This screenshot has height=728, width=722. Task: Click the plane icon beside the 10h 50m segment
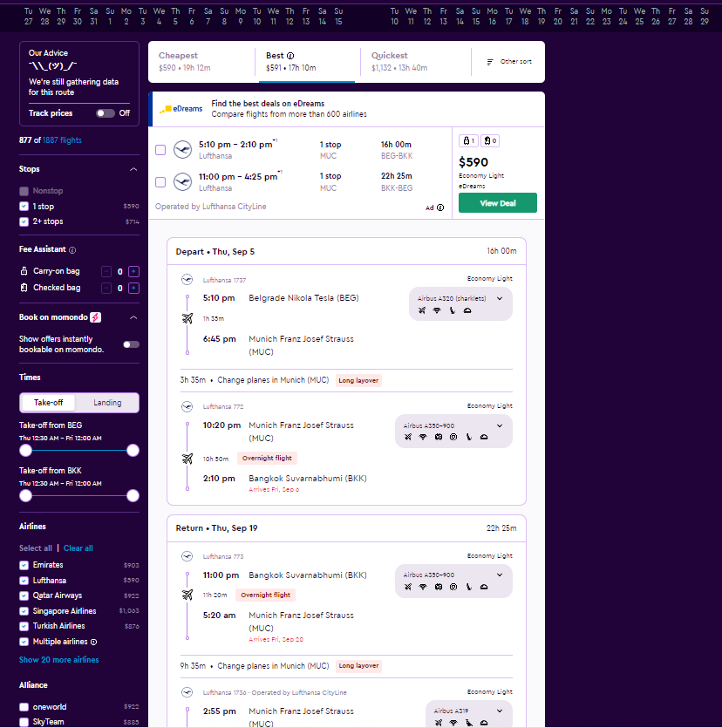[187, 459]
